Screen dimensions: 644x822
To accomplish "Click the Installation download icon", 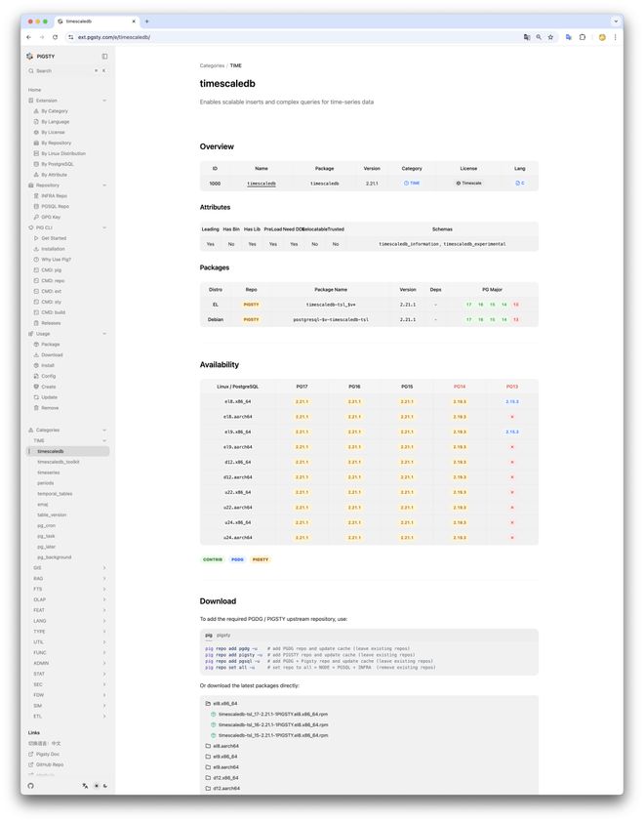I will point(36,249).
